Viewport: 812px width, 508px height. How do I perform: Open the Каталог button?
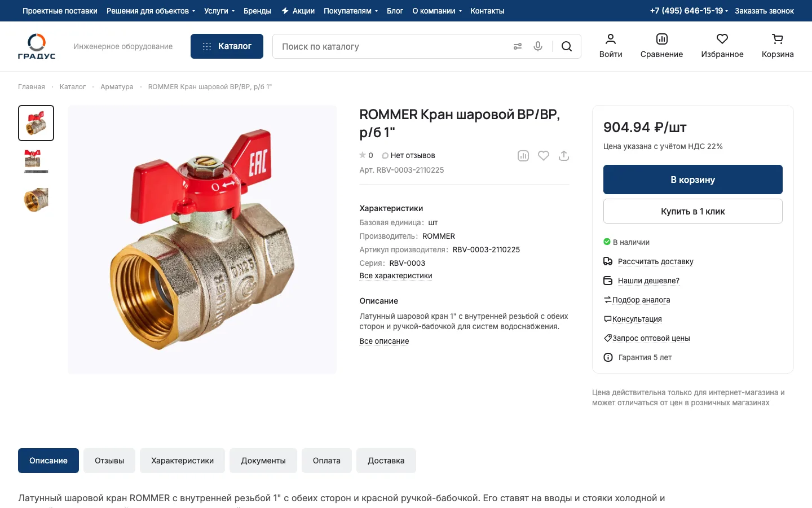point(227,46)
